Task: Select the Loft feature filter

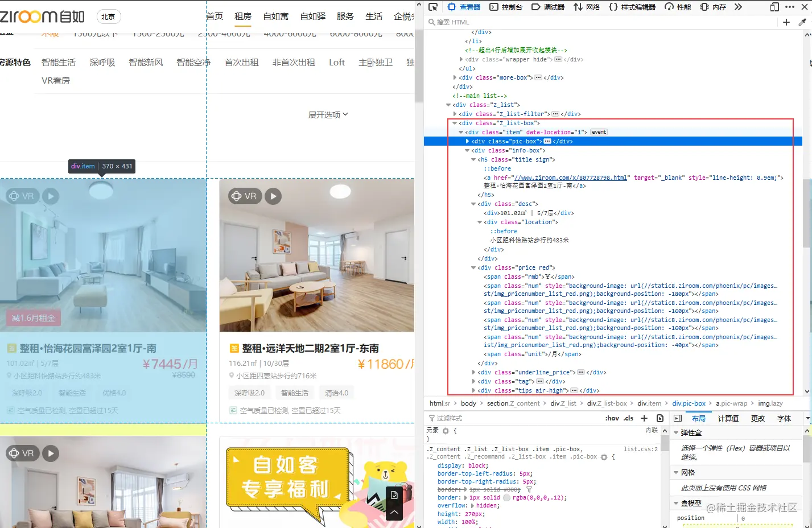Action: point(337,62)
